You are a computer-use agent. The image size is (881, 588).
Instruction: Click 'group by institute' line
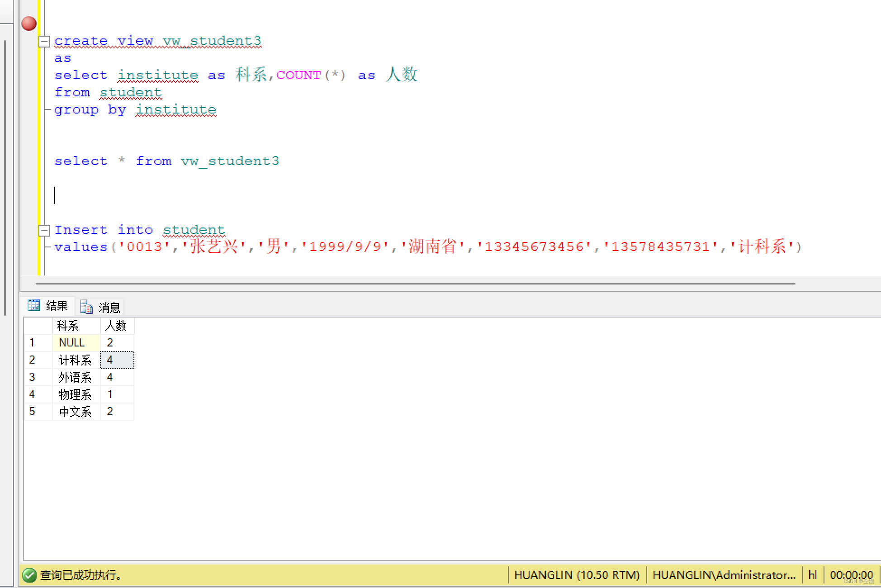click(135, 110)
